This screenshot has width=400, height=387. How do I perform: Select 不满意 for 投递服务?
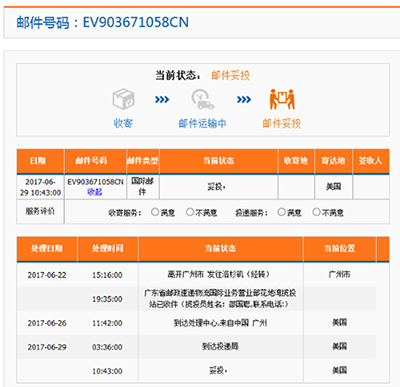[316, 212]
